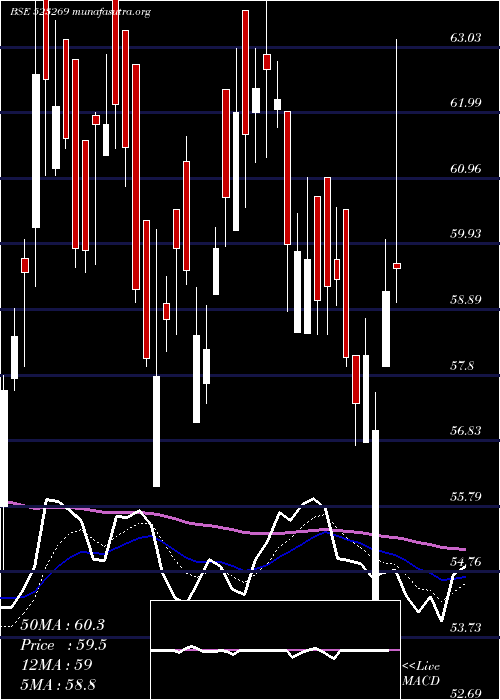500x700 pixels.
Task: Click the 56.83 price axis label
Action: (466, 430)
